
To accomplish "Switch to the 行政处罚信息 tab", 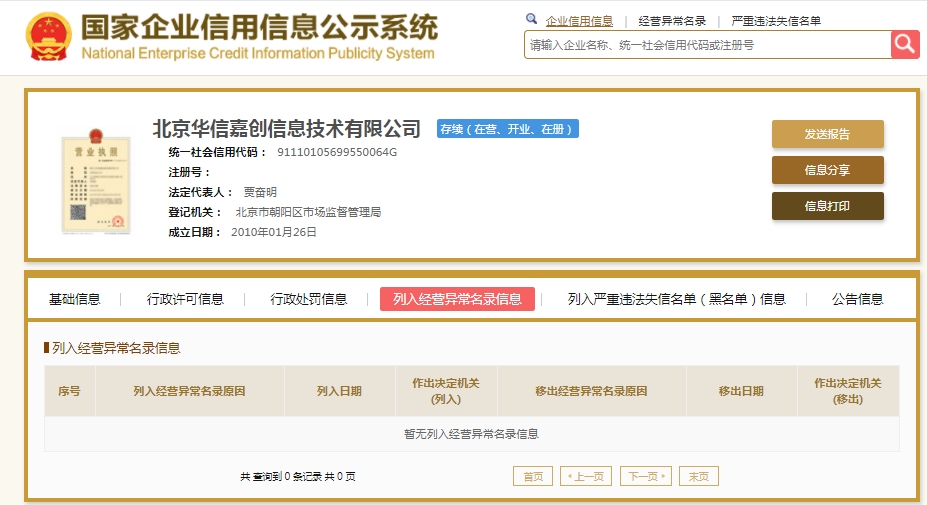I will pos(309,299).
